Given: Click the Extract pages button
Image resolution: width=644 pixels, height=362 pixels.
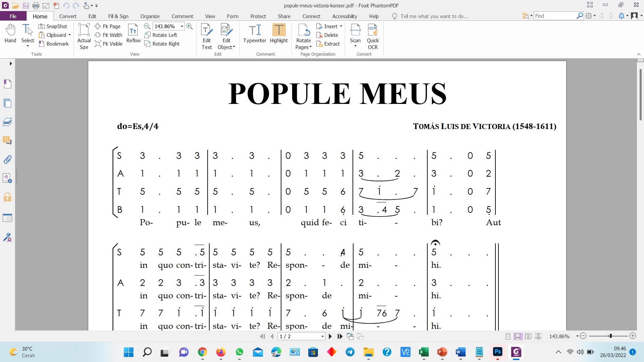Looking at the screenshot, I should pos(328,44).
